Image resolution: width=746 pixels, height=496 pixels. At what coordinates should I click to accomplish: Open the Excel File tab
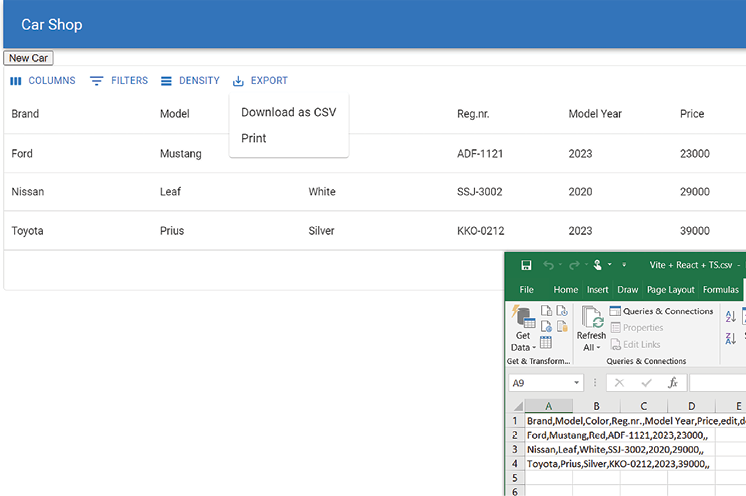click(526, 290)
